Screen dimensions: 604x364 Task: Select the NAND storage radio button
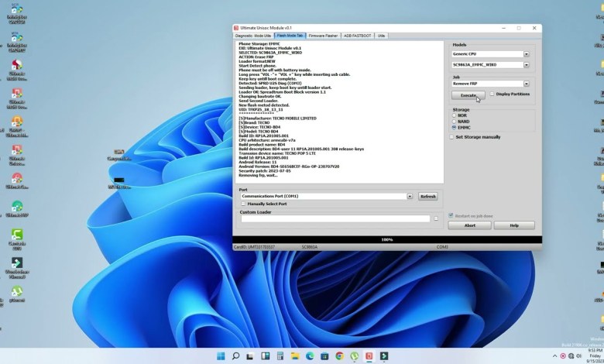(455, 122)
